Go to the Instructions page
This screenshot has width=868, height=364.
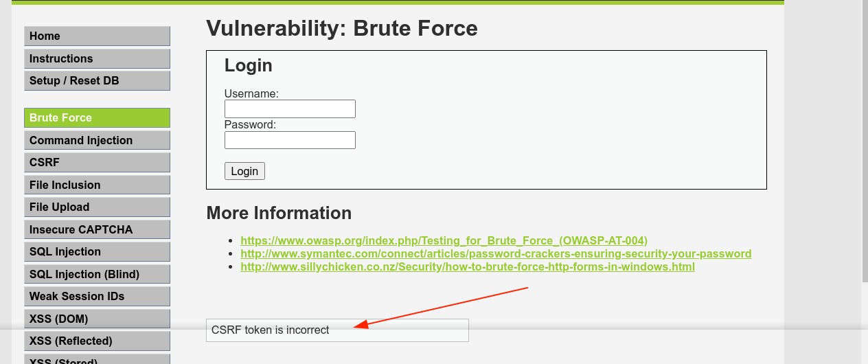[x=96, y=59]
